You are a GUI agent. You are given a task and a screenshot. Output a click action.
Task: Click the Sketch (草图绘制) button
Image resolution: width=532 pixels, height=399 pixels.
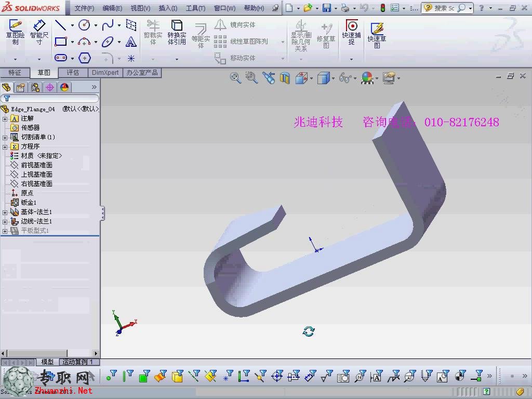point(15,33)
